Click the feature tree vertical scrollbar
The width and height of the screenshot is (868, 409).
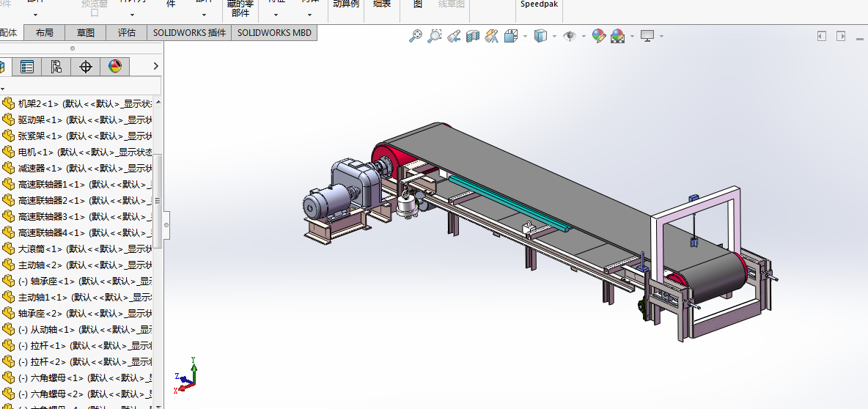pos(157,201)
